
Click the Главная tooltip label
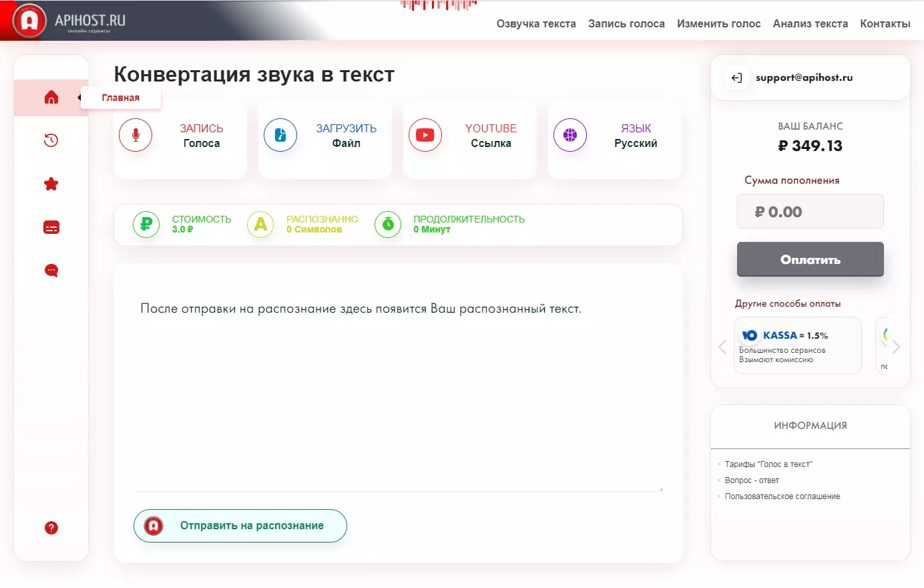121,98
